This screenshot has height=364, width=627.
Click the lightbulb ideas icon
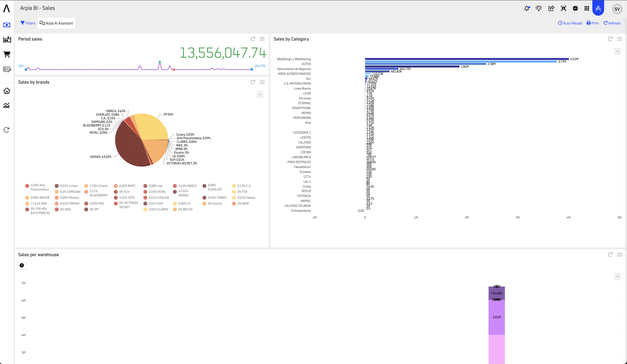pos(539,8)
